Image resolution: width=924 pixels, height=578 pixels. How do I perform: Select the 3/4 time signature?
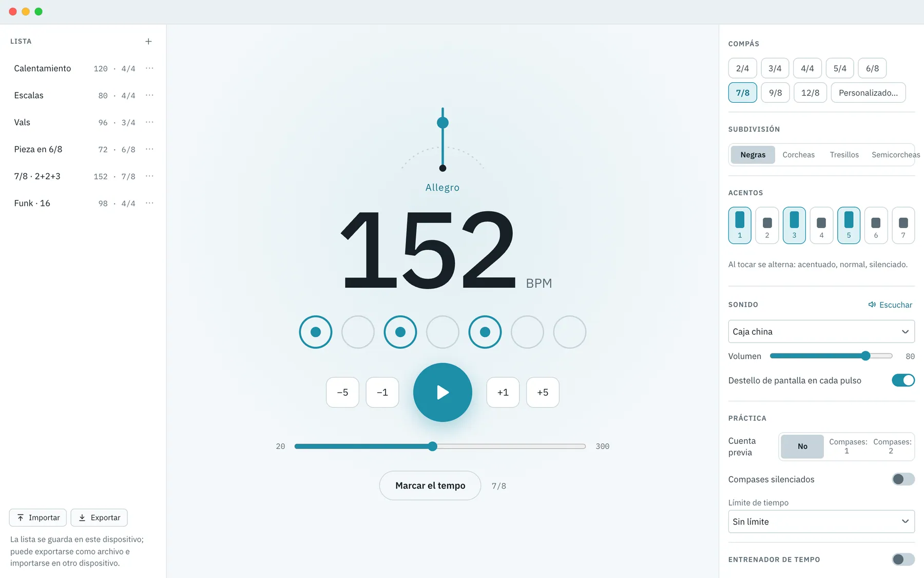tap(775, 68)
